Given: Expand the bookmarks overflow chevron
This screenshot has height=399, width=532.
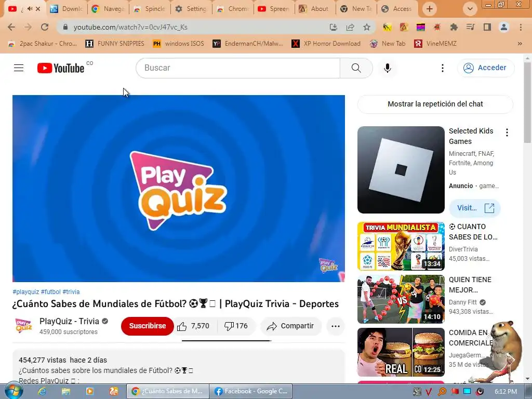Looking at the screenshot, I should (520, 44).
